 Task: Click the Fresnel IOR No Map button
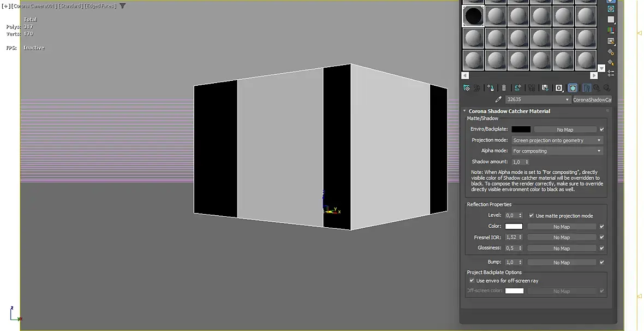(562, 237)
